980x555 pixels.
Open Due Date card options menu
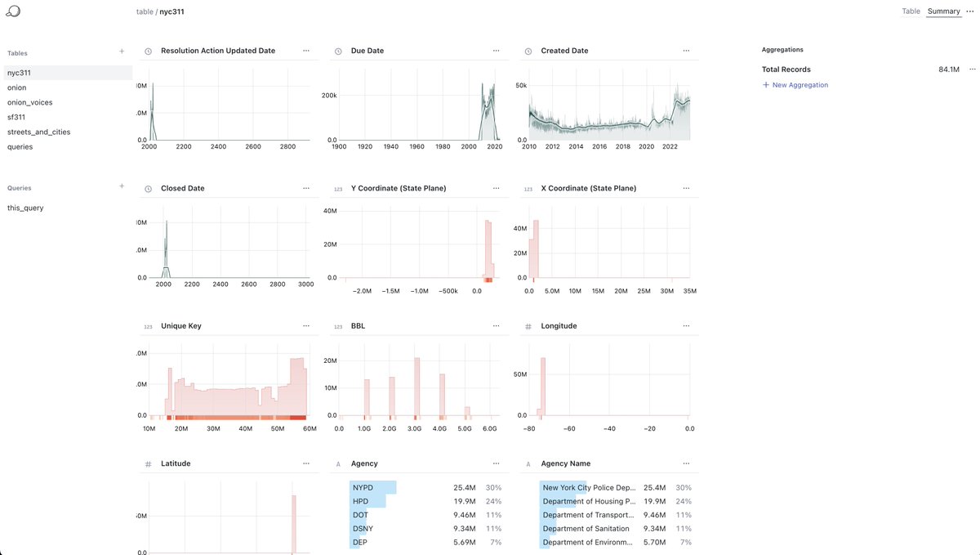[496, 51]
